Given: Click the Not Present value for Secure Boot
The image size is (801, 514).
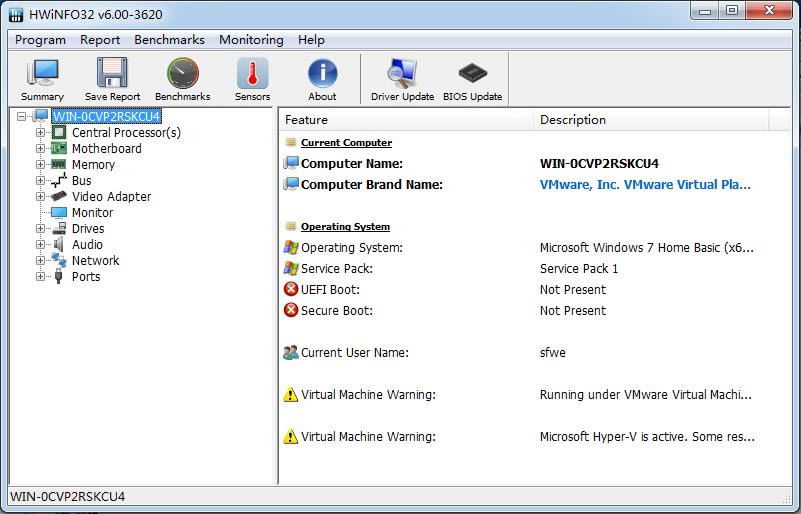Looking at the screenshot, I should (573, 310).
